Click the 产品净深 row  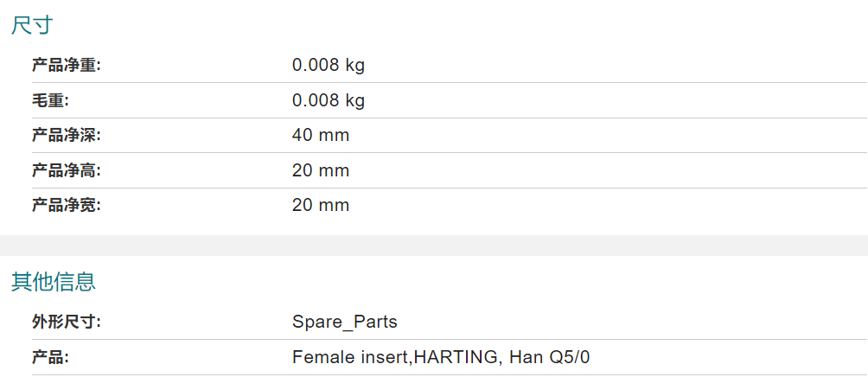449,136
